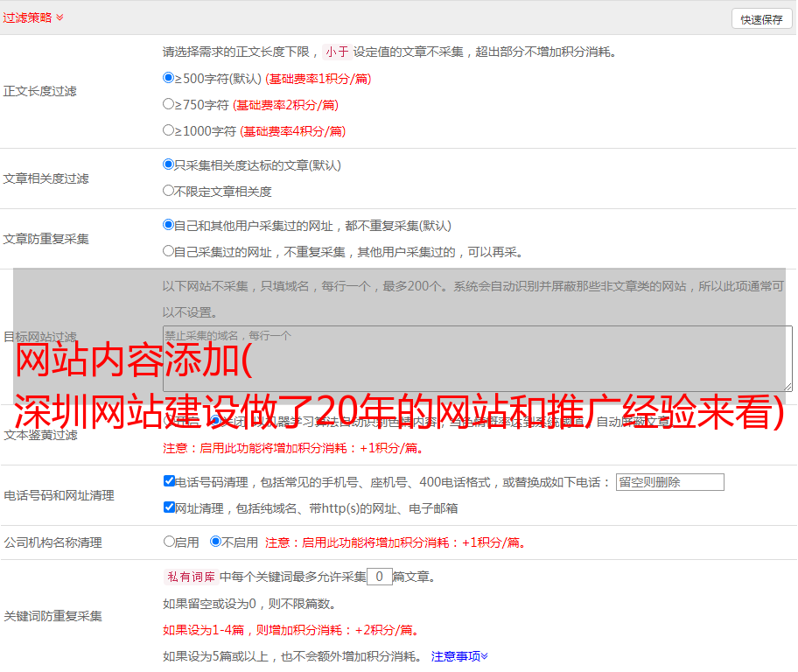Viewport: 798px width, 672px height.
Task: Click the red text 基础费率2积分/篇
Action: pyautogui.click(x=285, y=105)
